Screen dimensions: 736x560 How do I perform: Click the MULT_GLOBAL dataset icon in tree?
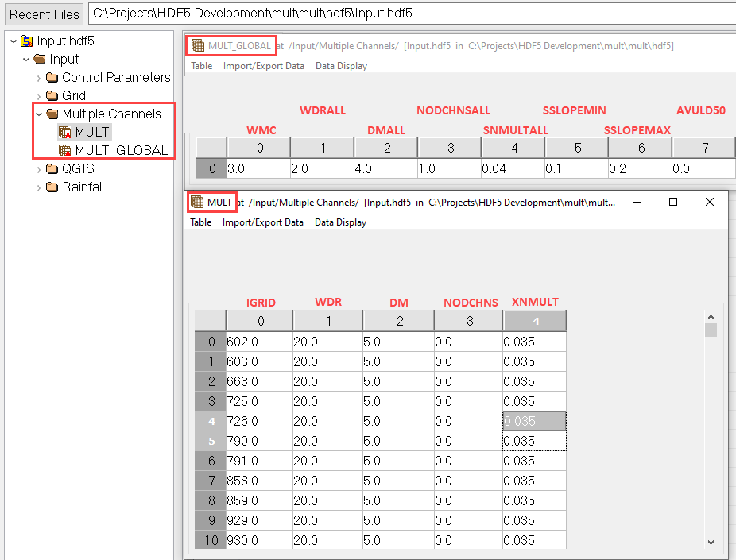pyautogui.click(x=65, y=150)
